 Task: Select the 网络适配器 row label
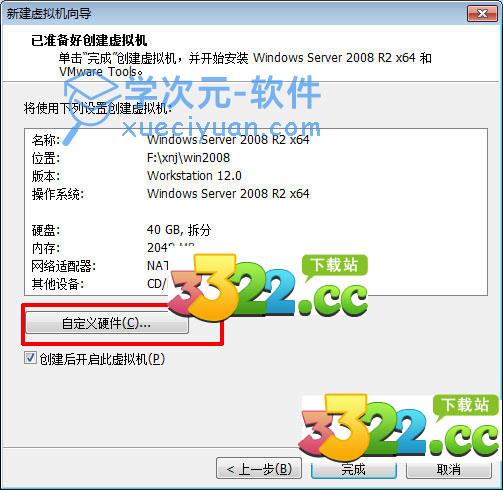(63, 266)
